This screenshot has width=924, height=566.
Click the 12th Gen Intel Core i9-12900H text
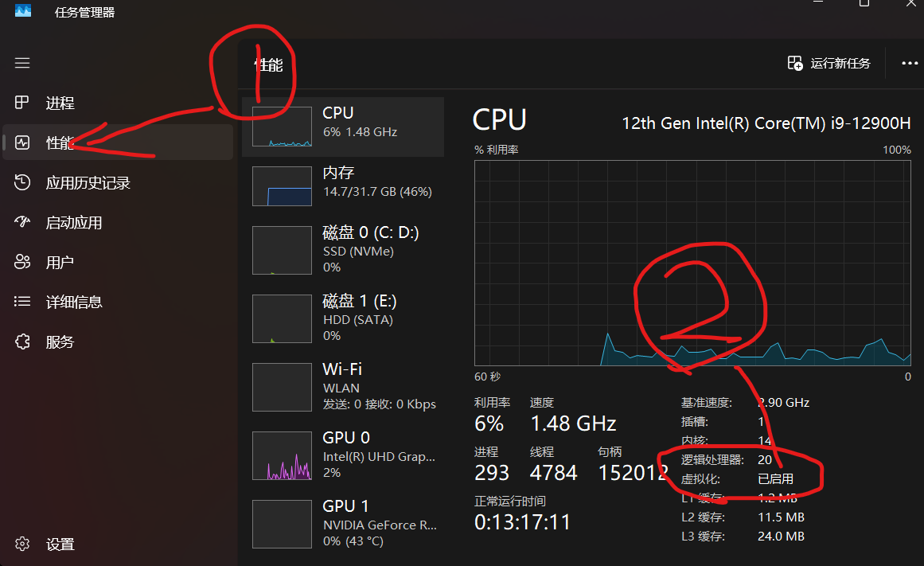tap(766, 123)
